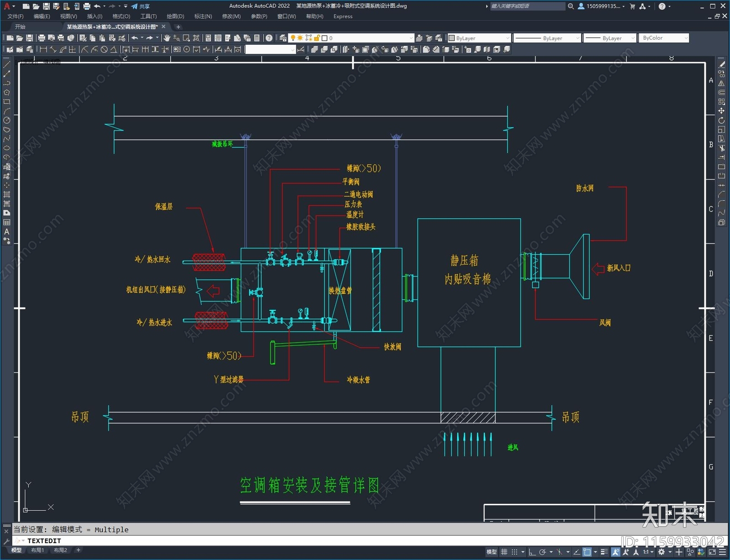
Task: Open a new drawing tab with plus button
Action: coord(178,27)
